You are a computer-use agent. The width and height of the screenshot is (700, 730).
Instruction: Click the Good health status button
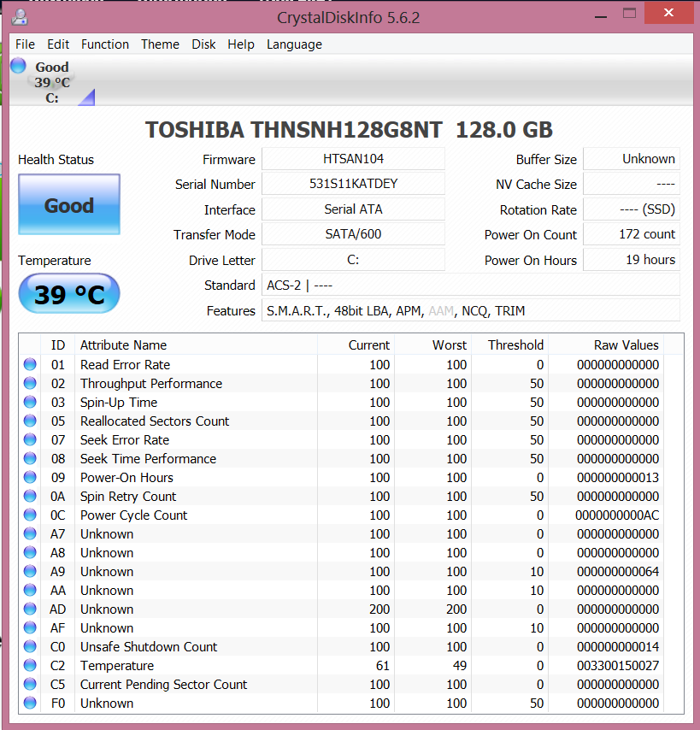click(69, 205)
